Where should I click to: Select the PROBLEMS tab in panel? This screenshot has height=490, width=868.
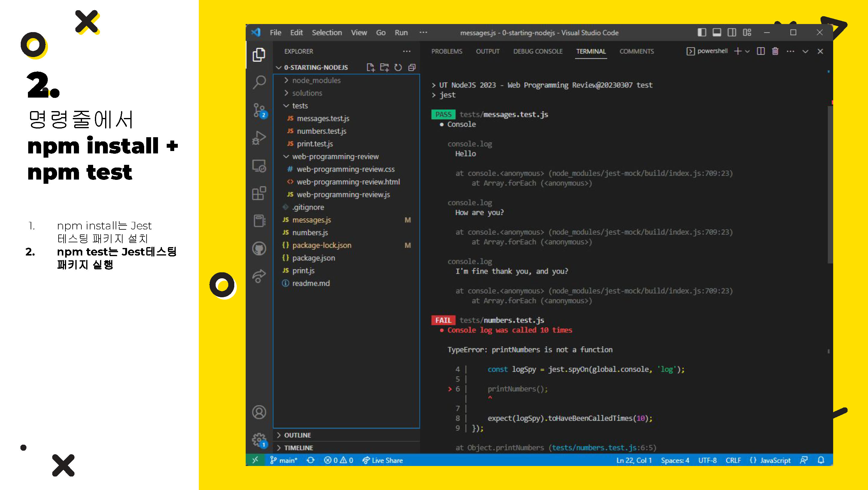tap(448, 51)
